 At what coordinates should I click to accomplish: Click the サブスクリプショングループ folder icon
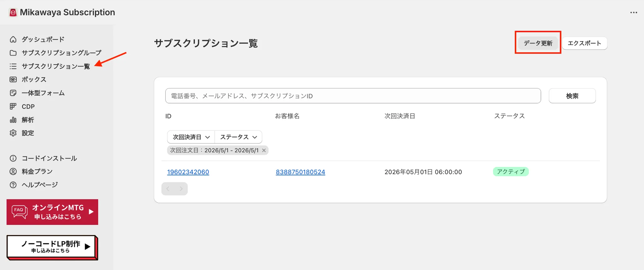(13, 53)
